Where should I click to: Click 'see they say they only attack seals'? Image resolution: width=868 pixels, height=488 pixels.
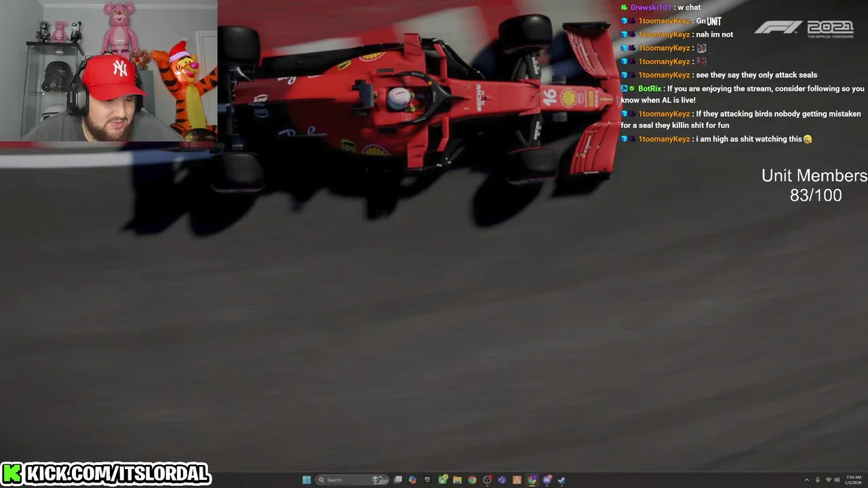tap(756, 75)
